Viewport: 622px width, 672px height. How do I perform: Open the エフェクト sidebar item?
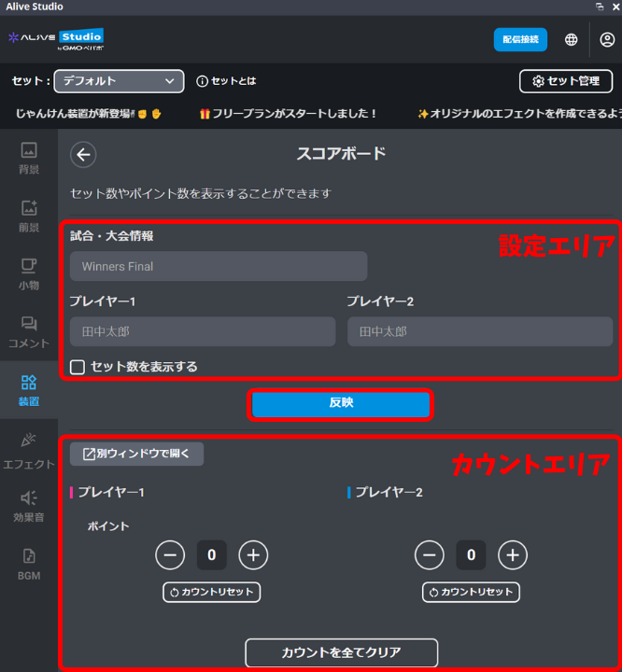pos(29,448)
